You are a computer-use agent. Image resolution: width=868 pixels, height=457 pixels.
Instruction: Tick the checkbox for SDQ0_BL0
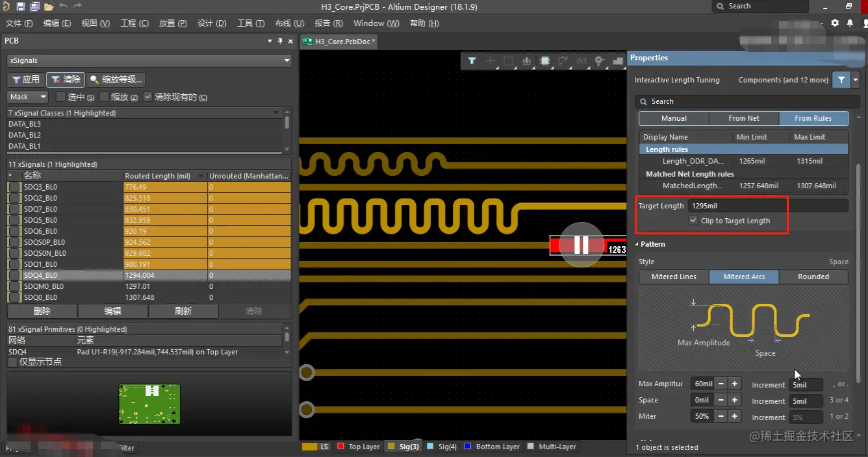click(x=14, y=297)
